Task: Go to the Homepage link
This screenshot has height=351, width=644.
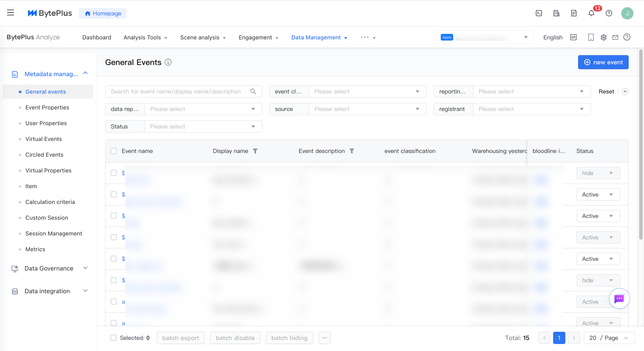Action: [103, 13]
